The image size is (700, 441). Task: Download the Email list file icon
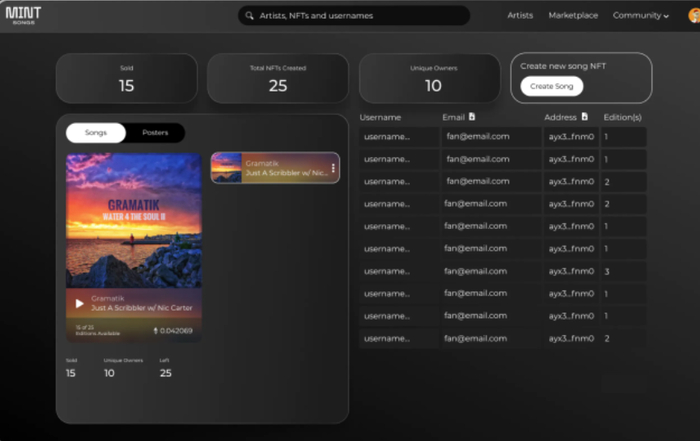472,117
